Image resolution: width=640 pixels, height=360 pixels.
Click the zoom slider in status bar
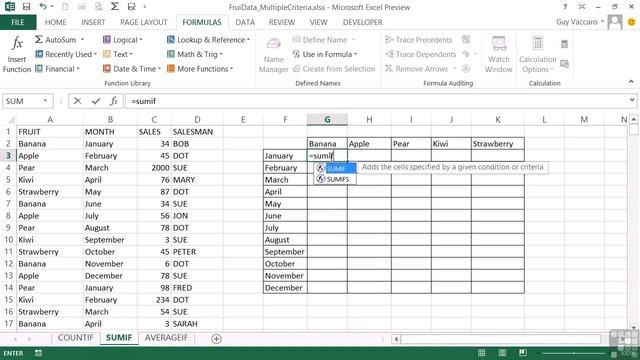[x=573, y=353]
